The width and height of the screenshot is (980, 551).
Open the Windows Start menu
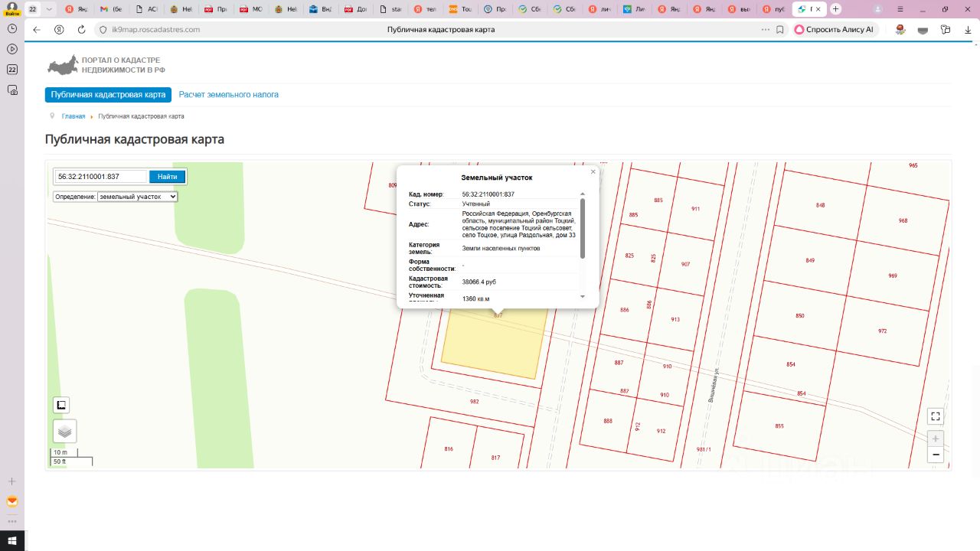[12, 540]
